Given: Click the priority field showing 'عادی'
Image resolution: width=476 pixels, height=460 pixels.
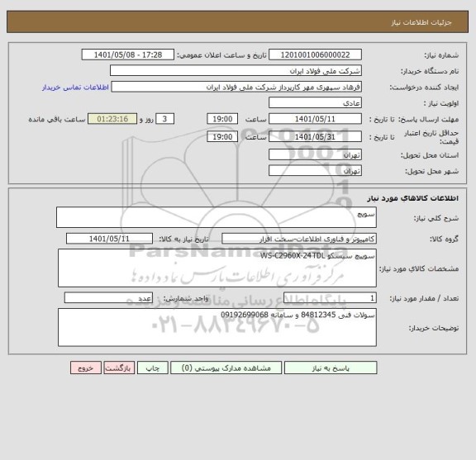Looking at the screenshot, I should (x=315, y=103).
